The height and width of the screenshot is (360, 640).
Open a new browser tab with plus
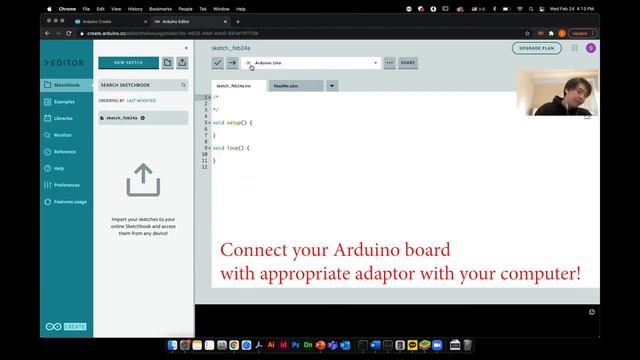[238, 21]
